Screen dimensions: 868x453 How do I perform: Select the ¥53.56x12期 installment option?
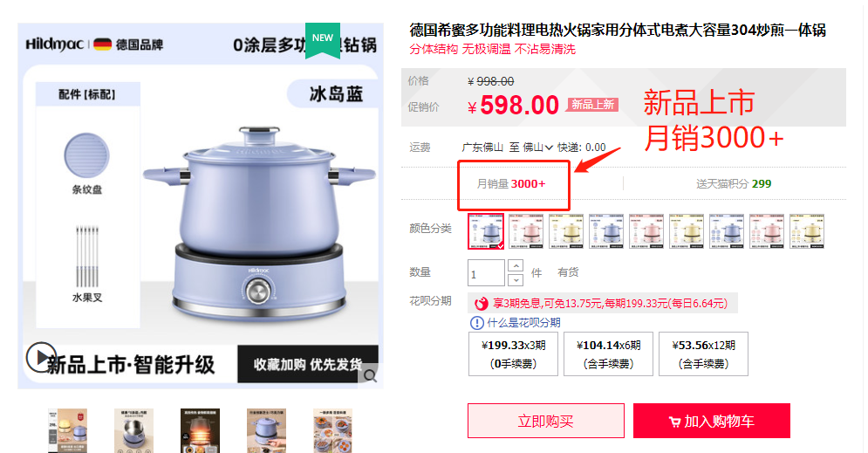click(704, 354)
